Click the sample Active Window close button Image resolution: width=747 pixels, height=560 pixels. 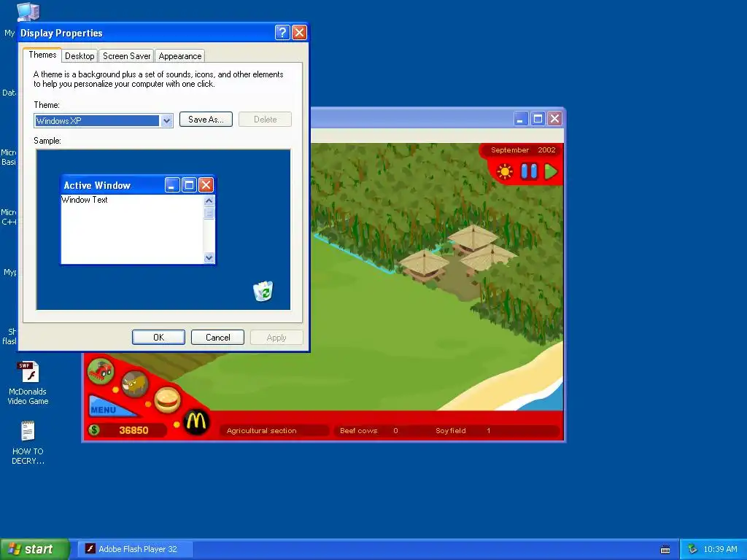click(206, 184)
